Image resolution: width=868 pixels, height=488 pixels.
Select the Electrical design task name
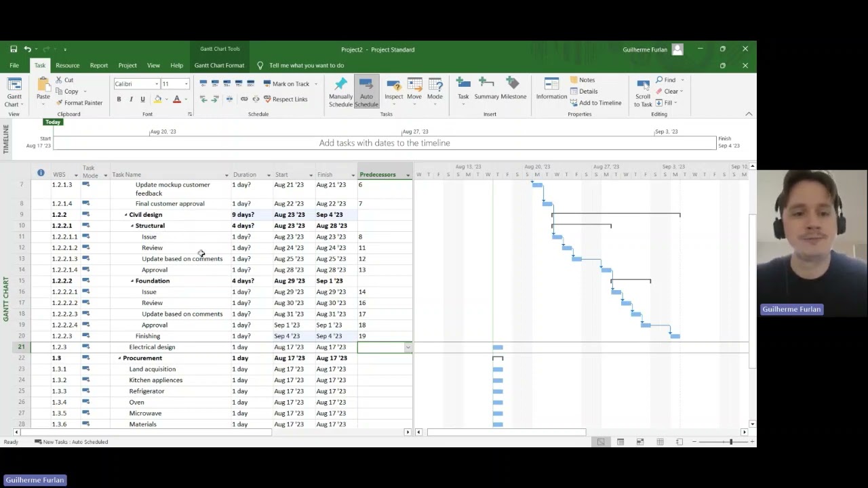tap(152, 347)
